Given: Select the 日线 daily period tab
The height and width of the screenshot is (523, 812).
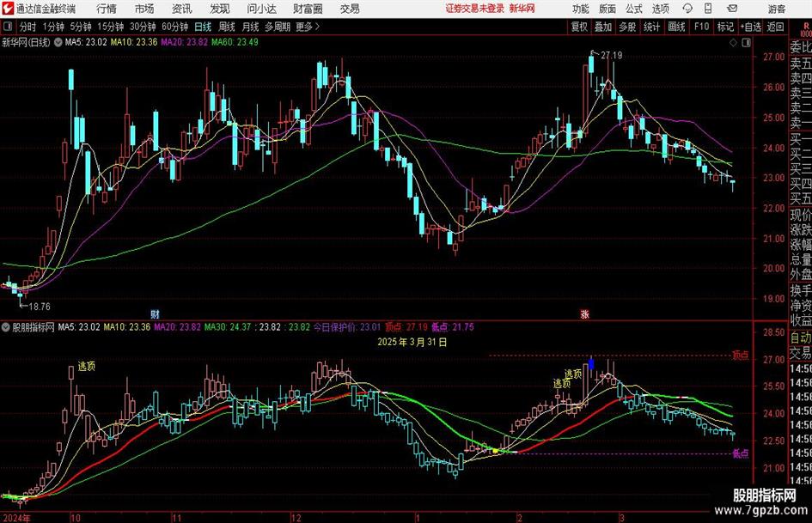Looking at the screenshot, I should point(203,27).
